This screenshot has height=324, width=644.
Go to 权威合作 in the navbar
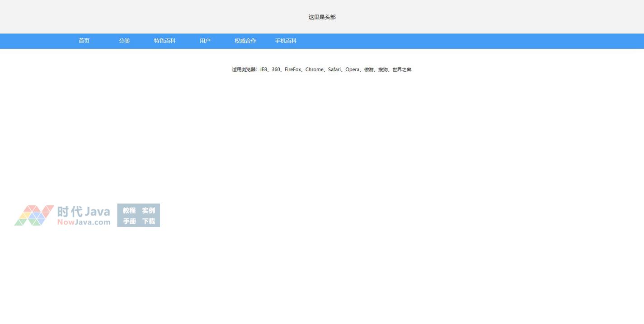click(x=245, y=41)
